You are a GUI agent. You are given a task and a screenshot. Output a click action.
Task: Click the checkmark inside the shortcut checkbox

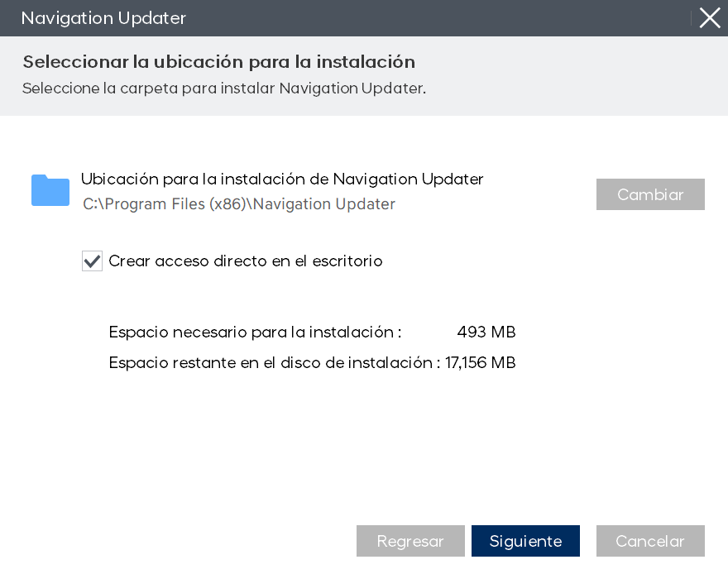(x=92, y=261)
